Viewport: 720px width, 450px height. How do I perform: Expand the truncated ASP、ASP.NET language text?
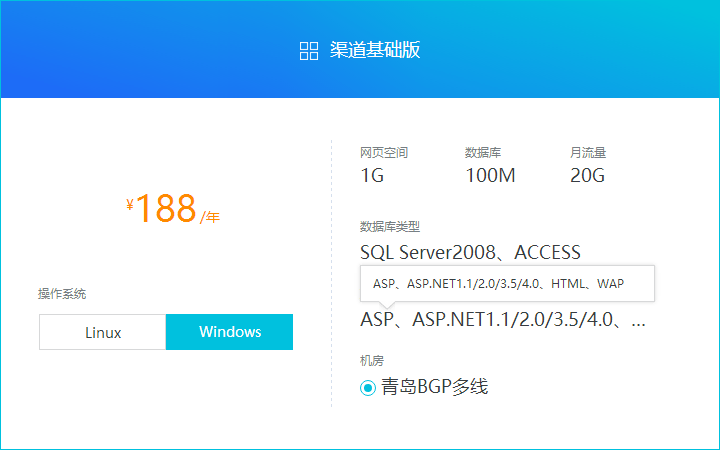[503, 320]
